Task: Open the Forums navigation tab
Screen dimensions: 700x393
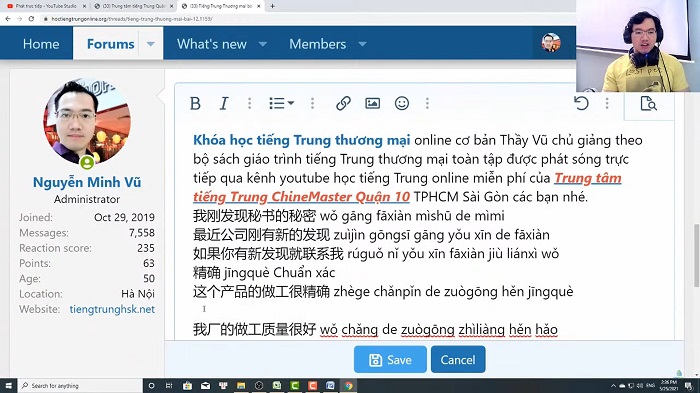Action: 111,44
